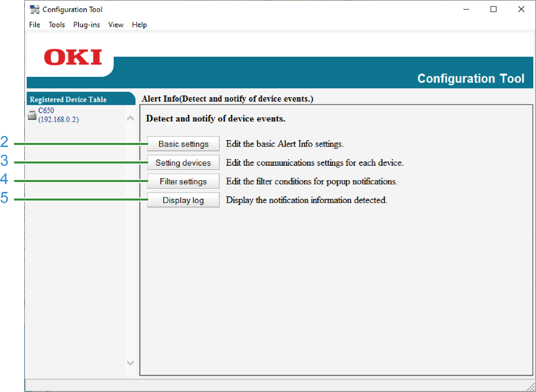This screenshot has height=392, width=536.
Task: Click the Display log button
Action: (x=183, y=200)
